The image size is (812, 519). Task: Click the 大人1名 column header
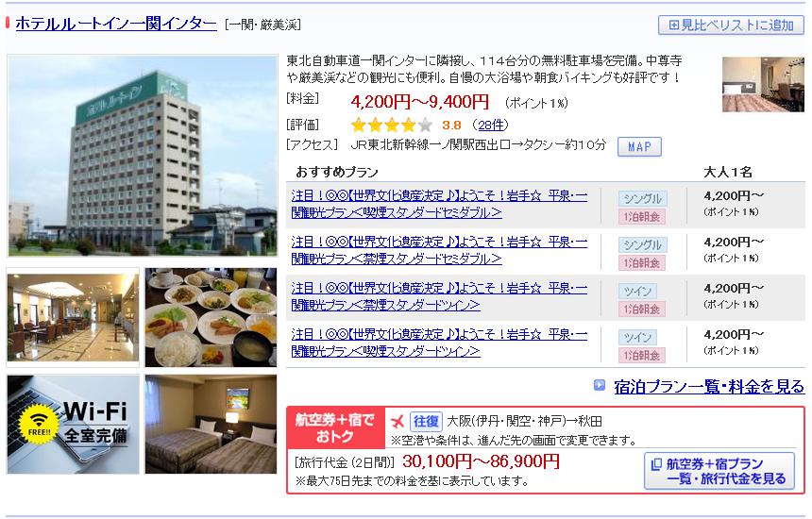pos(728,172)
